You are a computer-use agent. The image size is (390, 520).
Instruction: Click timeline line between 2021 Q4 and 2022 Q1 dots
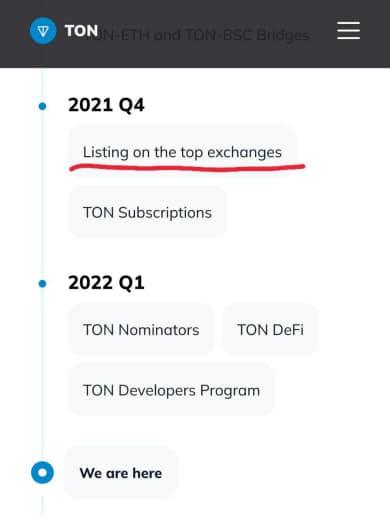pos(42,195)
